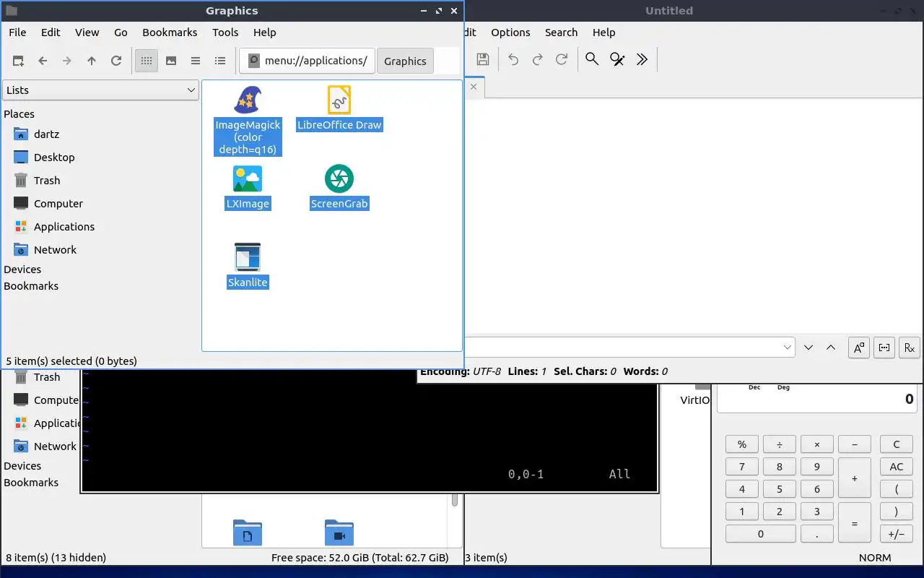924x578 pixels.
Task: Click the percent button on calculator
Action: 742,444
